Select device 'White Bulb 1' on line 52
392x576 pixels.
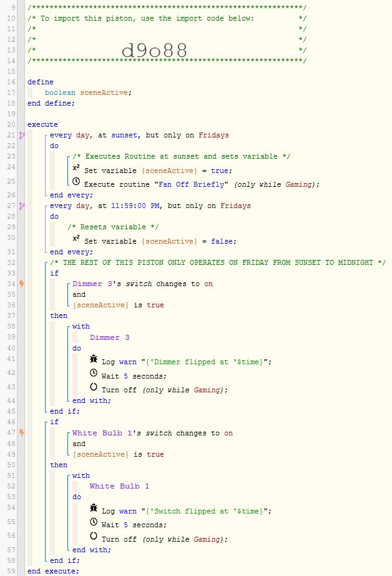coord(120,487)
